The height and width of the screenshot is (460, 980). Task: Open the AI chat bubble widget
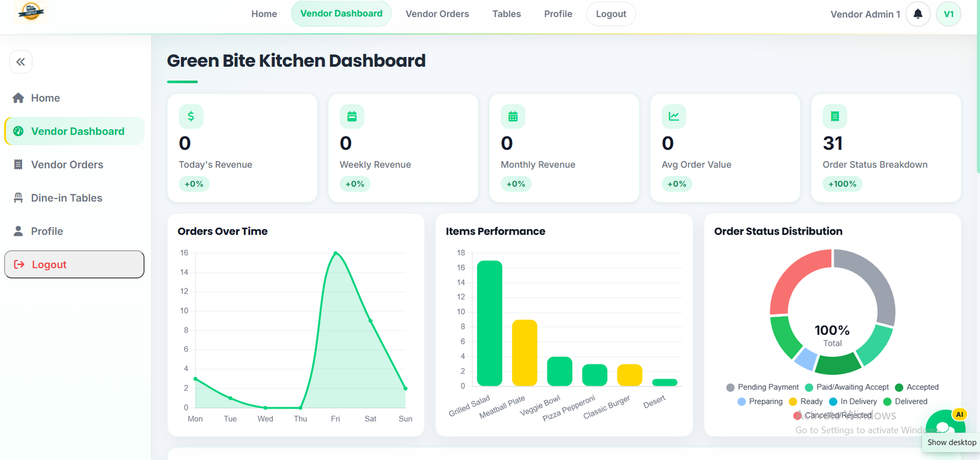[x=946, y=424]
